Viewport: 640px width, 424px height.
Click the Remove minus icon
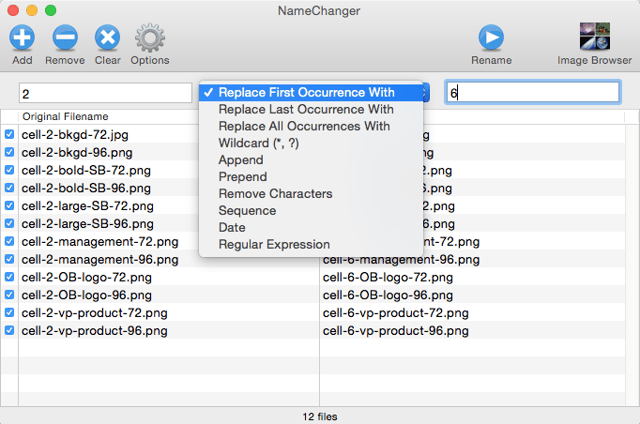point(65,38)
